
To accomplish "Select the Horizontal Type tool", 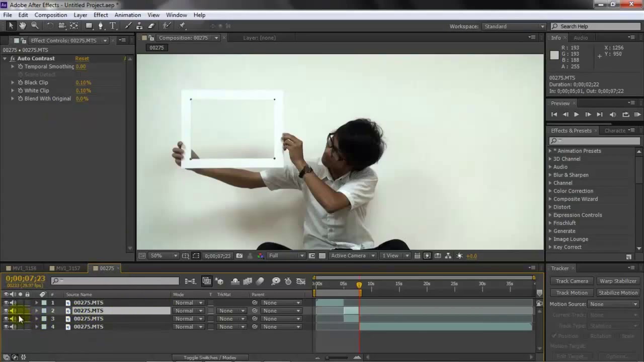I will (113, 26).
